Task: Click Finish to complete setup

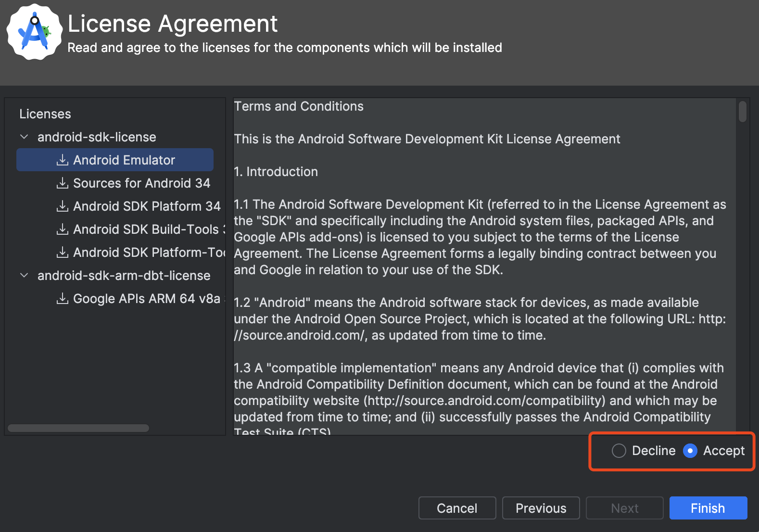Action: pos(708,508)
